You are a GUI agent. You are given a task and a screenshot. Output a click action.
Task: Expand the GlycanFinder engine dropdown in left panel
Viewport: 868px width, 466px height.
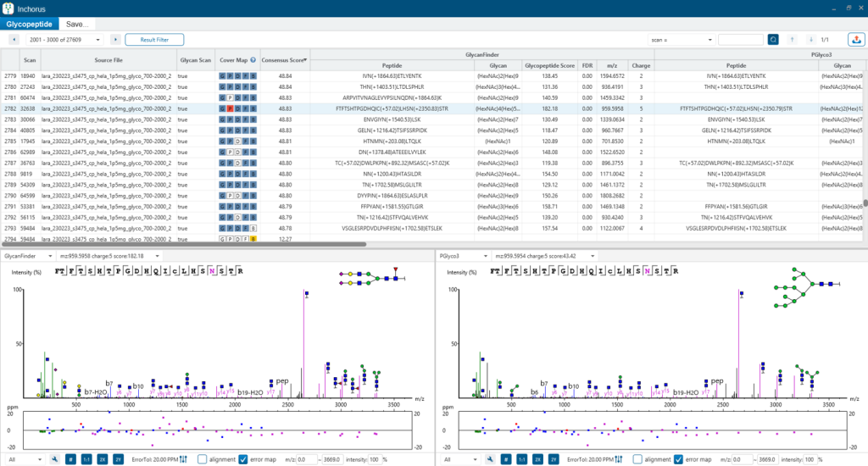(x=28, y=256)
